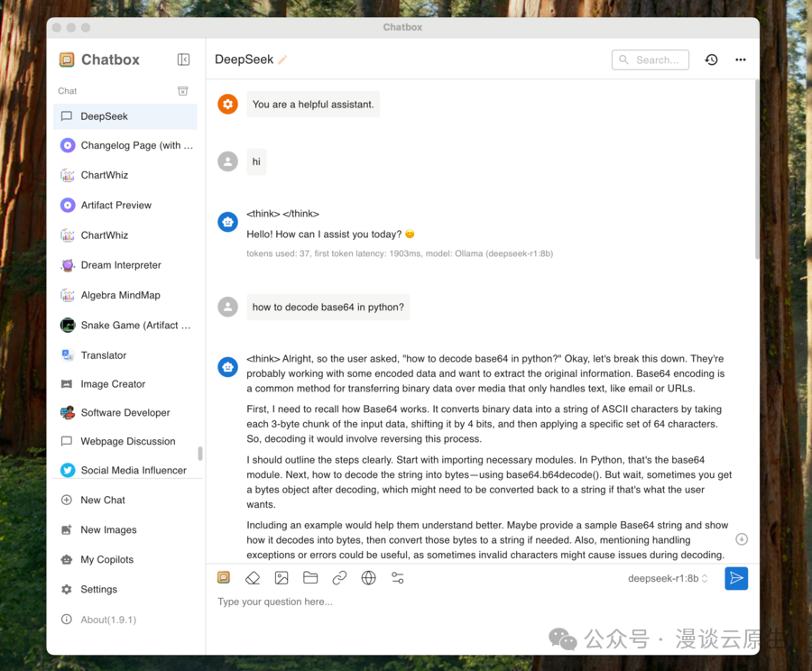Toggle web browsing with the globe icon
812x671 pixels.
coord(368,578)
